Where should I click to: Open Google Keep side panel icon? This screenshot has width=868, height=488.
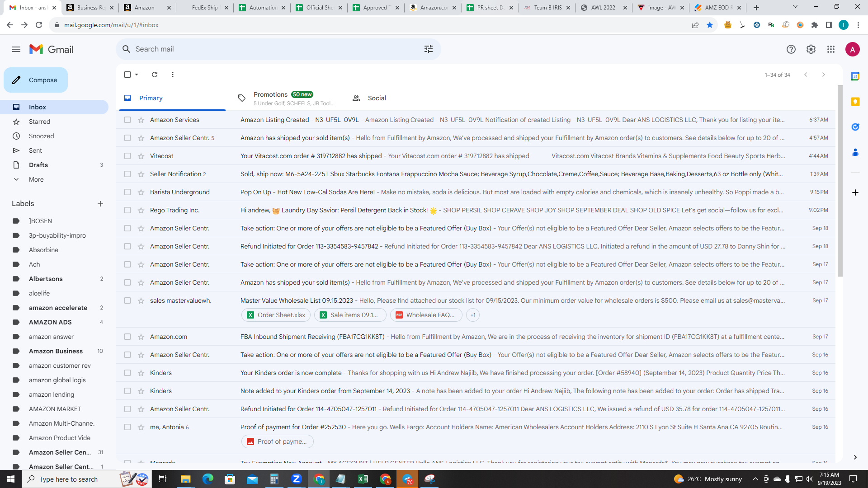[855, 102]
